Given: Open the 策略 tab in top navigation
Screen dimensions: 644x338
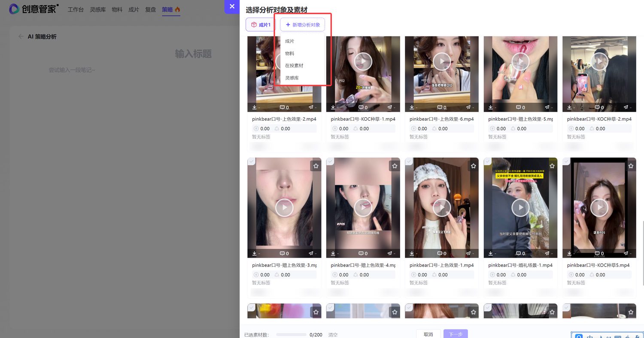Looking at the screenshot, I should [x=171, y=9].
